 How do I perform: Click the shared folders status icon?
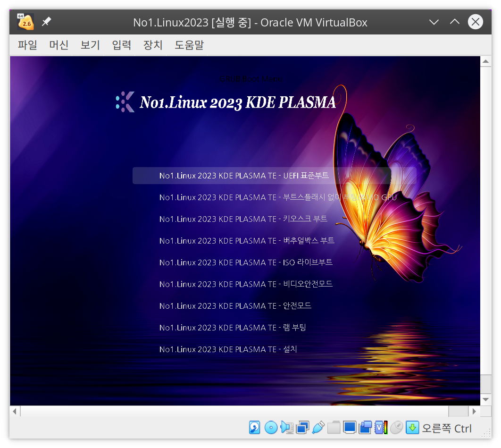(334, 428)
